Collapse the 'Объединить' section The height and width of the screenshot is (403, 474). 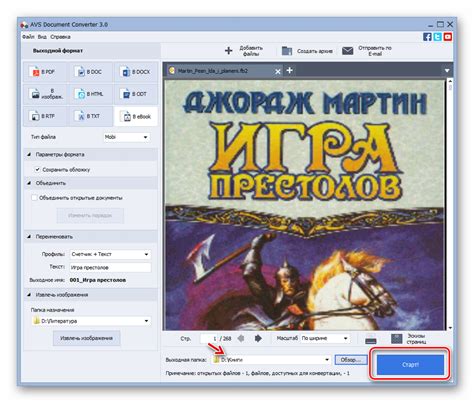[x=29, y=183]
